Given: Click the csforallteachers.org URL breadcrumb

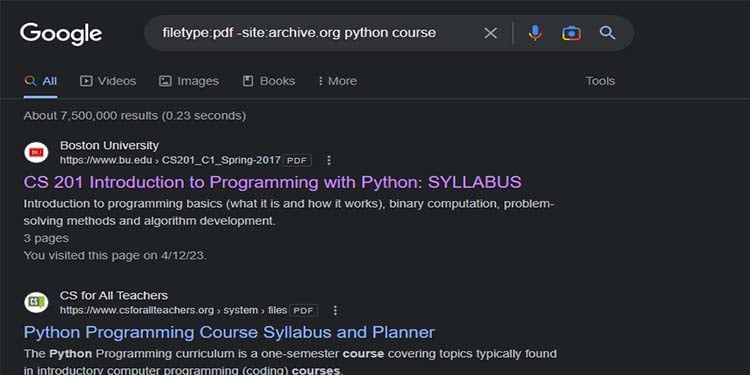Looking at the screenshot, I should 173,310.
